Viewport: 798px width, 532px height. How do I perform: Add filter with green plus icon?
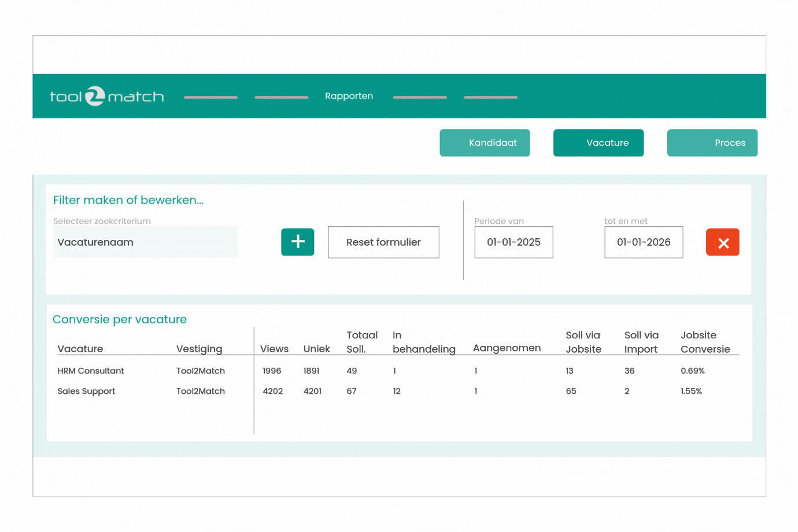tap(297, 242)
